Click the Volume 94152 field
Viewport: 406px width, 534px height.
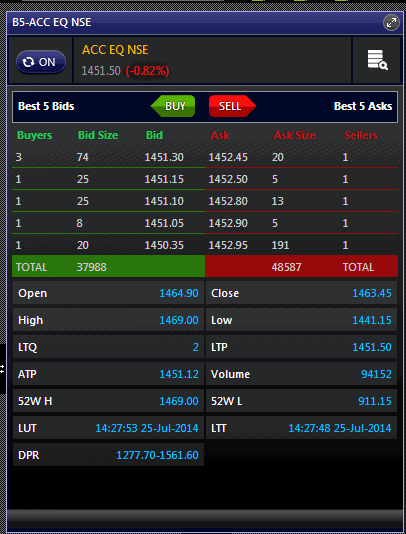click(x=301, y=374)
